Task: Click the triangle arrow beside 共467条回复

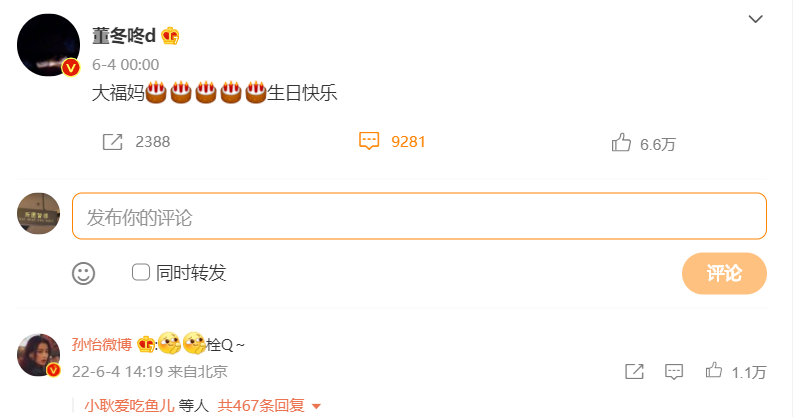Action: [x=317, y=406]
